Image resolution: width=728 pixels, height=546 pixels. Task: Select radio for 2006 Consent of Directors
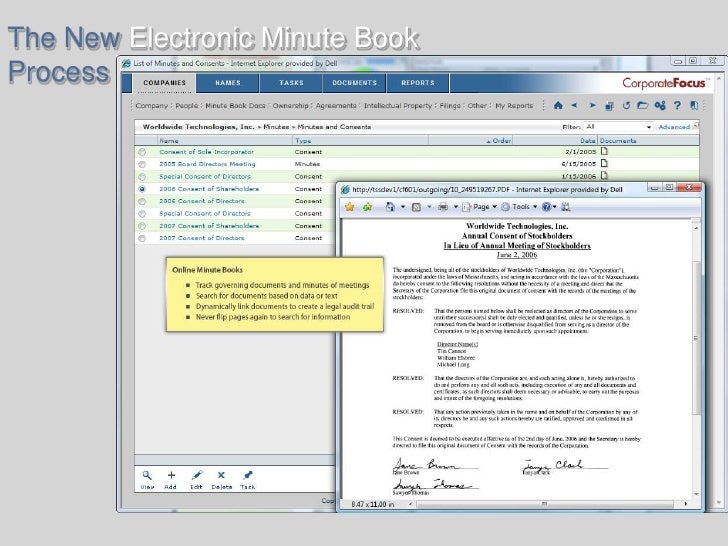142,202
